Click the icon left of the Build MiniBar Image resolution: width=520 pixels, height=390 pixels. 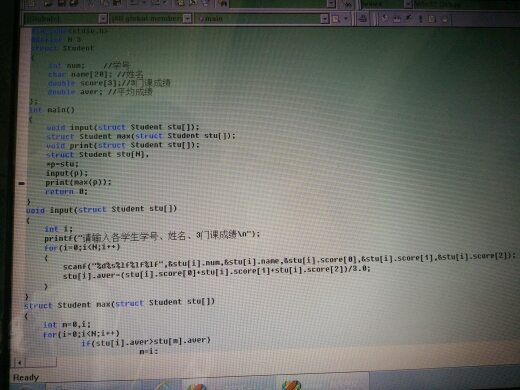click(x=363, y=19)
